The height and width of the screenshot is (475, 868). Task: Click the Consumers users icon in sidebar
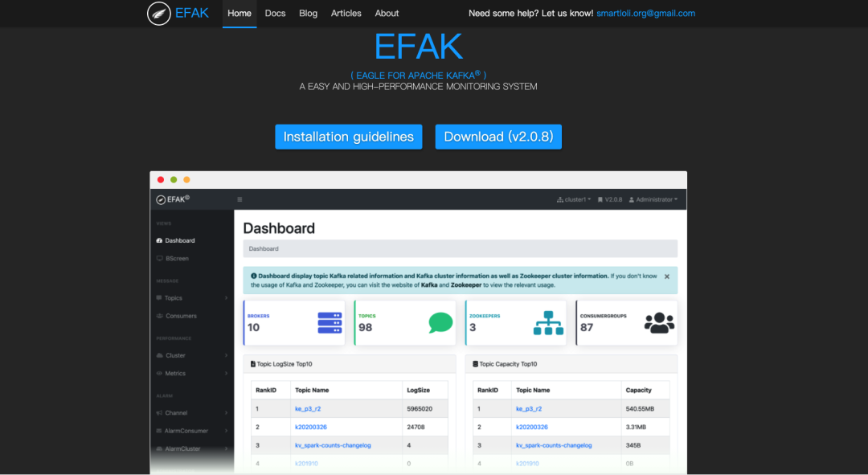click(159, 316)
